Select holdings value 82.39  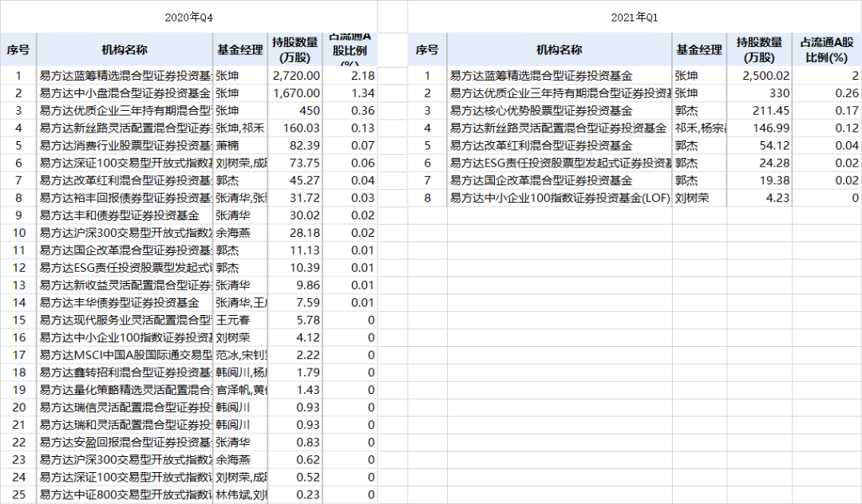pyautogui.click(x=295, y=146)
